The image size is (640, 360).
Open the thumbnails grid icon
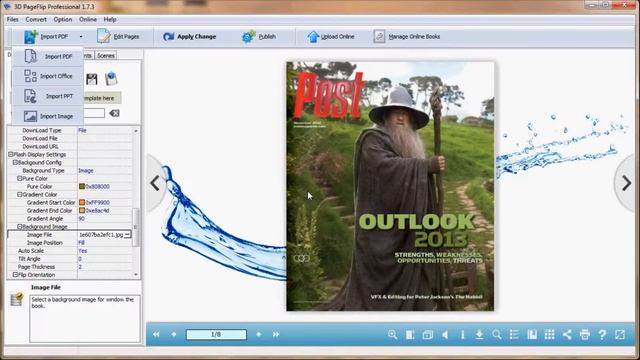click(x=549, y=335)
